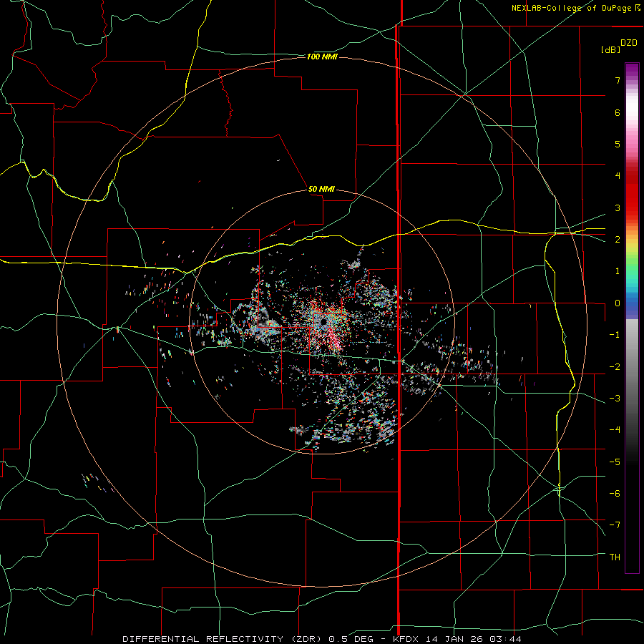Click the 5 value on the color scale
Viewport: 644px width, 644px height.
[618, 144]
